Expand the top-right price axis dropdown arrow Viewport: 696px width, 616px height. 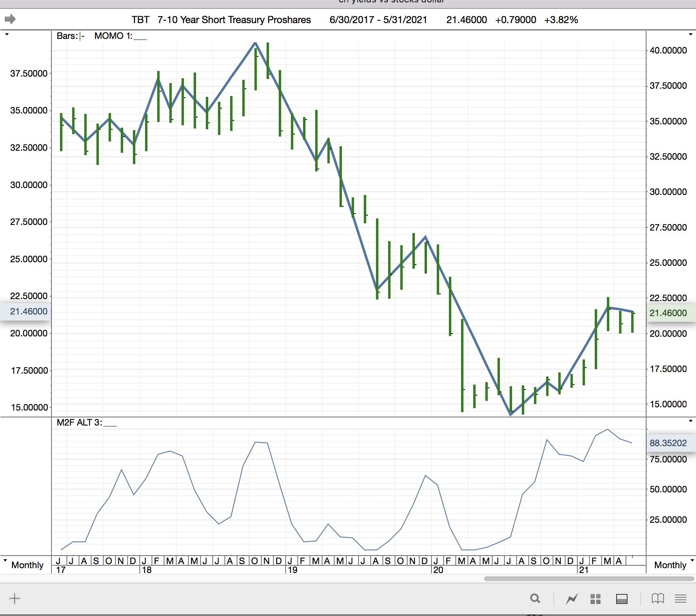(691, 34)
